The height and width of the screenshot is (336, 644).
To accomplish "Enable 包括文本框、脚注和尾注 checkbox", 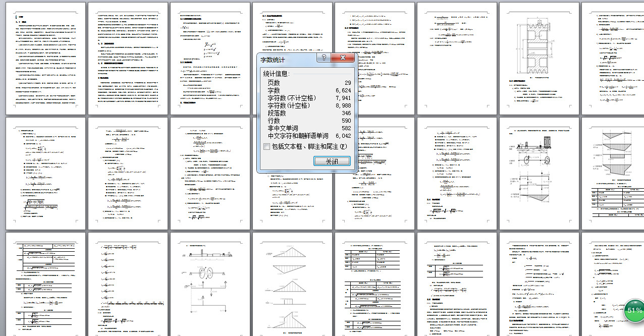I will (x=266, y=147).
